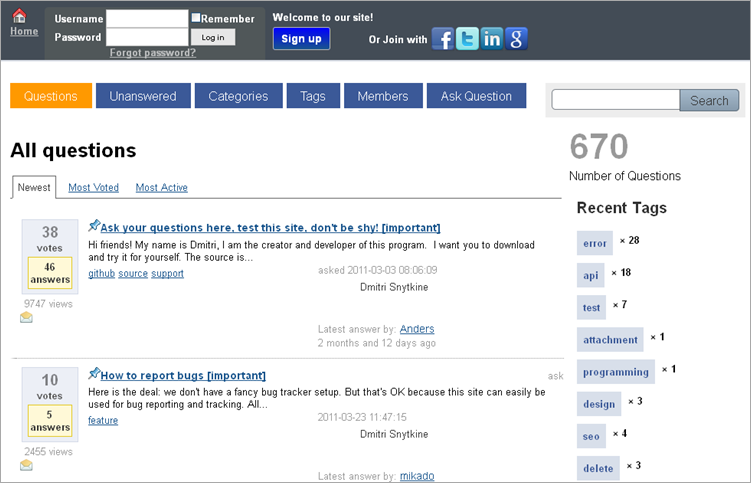Open the Unanswered tab
Viewport: 751px width, 483px height.
tap(143, 96)
